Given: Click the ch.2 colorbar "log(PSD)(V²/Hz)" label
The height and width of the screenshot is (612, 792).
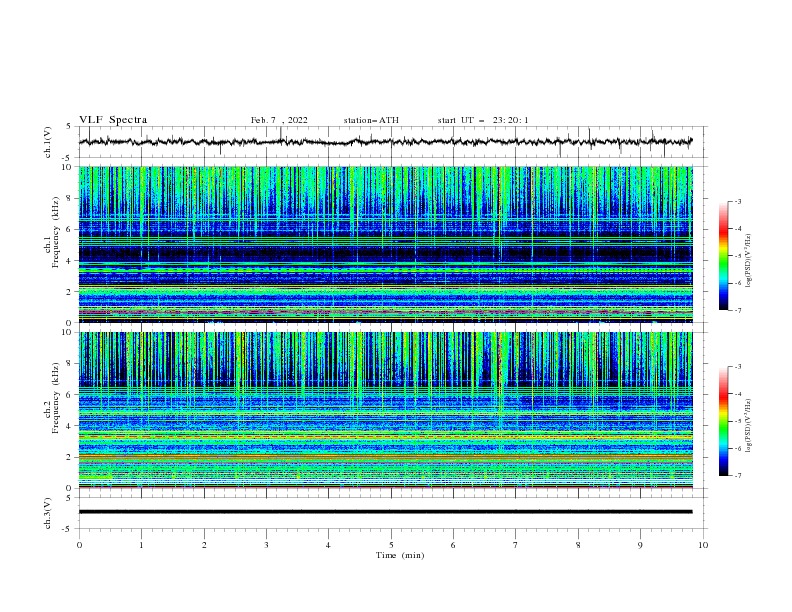Looking at the screenshot, I should click(748, 426).
